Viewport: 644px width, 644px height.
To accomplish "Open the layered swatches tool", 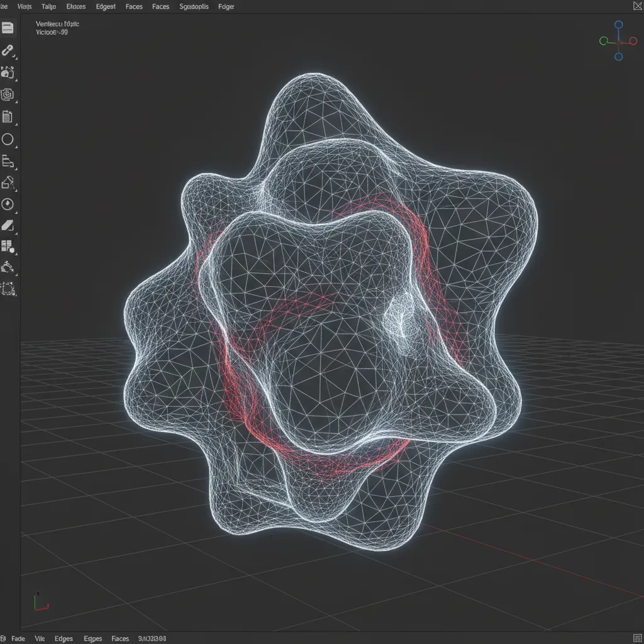I will (x=9, y=245).
